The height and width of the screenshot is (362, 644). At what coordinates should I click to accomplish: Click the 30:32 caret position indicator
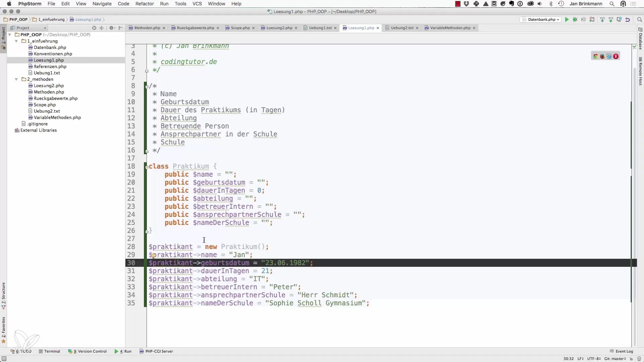pos(569,359)
